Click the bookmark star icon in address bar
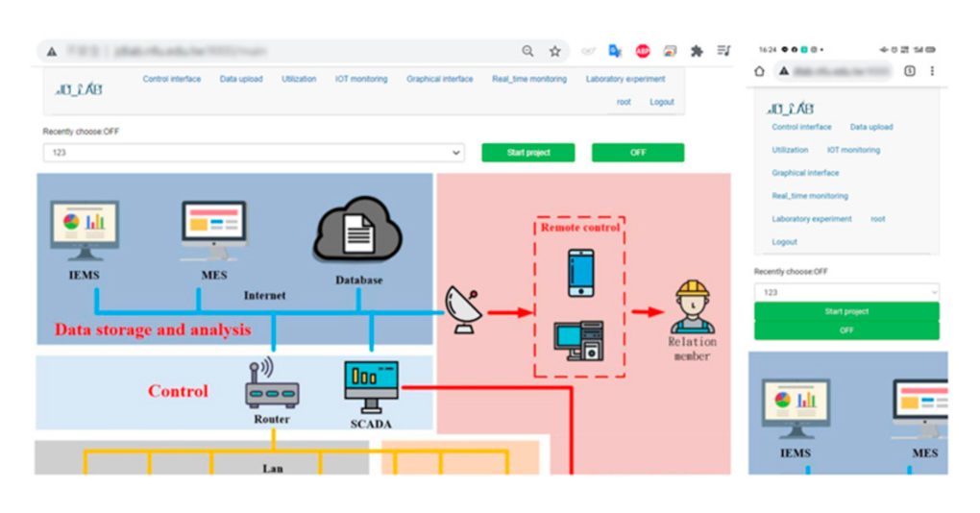The image size is (980, 513). (554, 52)
